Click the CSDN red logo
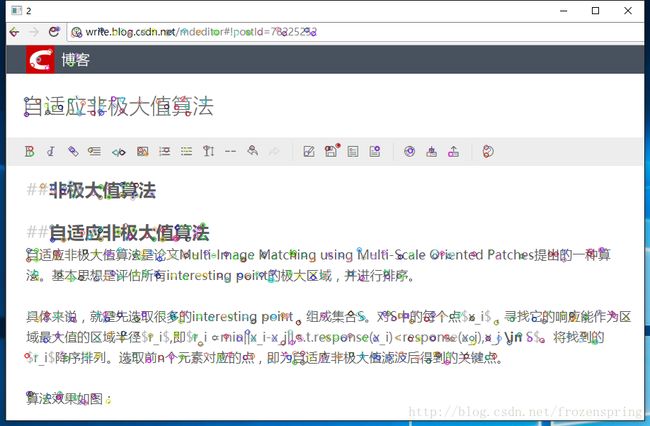Viewport: 650px width, 426px height. (x=40, y=60)
